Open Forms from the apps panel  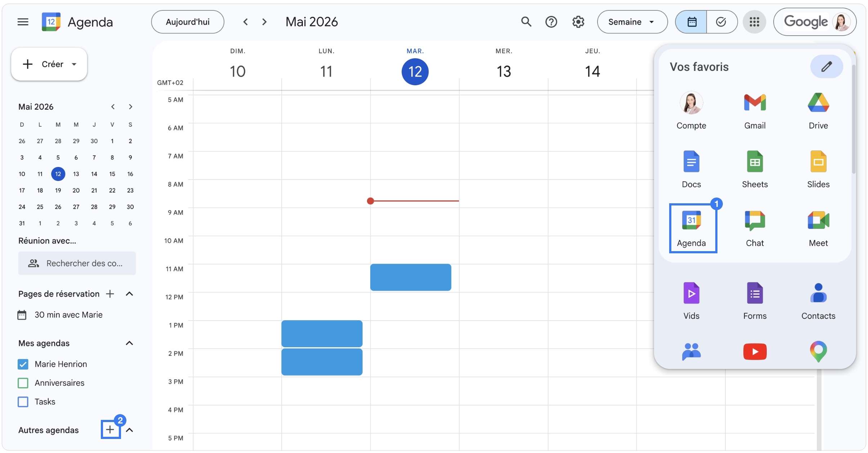pyautogui.click(x=755, y=301)
